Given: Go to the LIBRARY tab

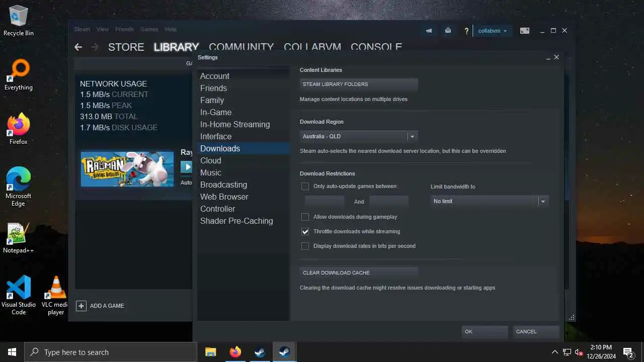Looking at the screenshot, I should 176,47.
